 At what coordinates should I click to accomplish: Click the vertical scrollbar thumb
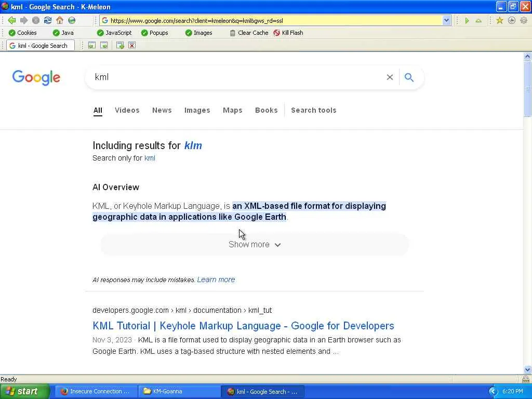tap(527, 88)
